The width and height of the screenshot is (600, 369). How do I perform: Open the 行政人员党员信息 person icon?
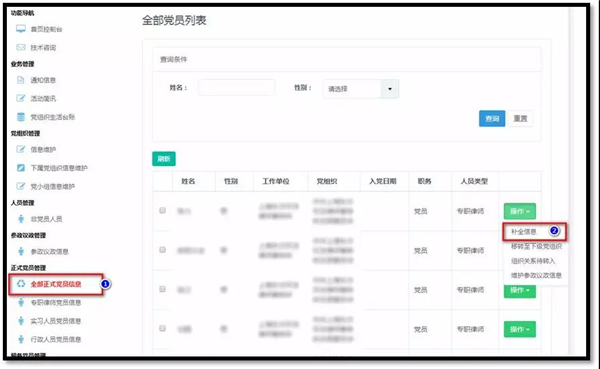click(21, 339)
